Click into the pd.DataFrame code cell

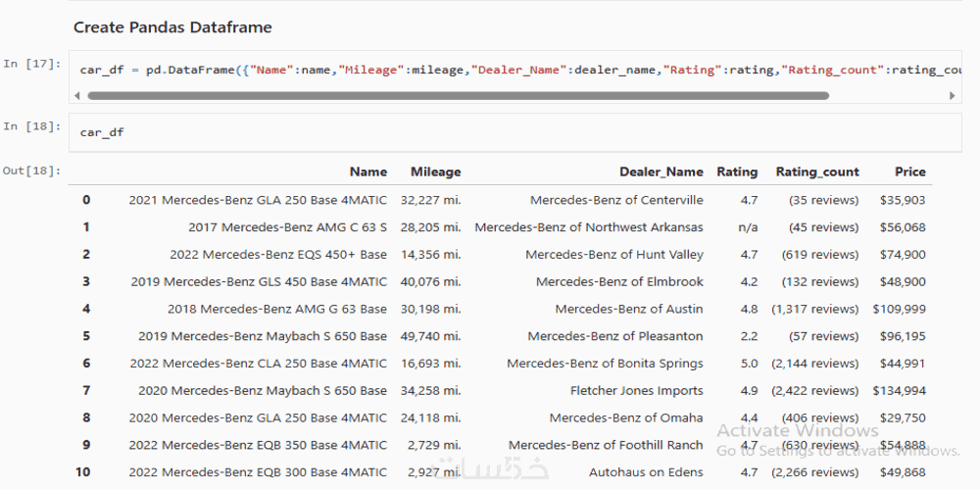pos(490,70)
